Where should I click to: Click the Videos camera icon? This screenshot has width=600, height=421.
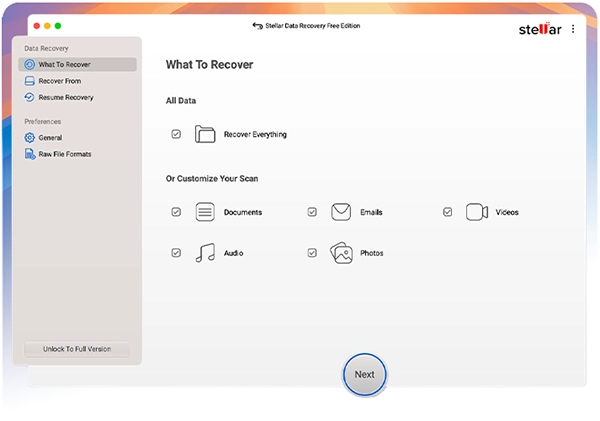click(x=477, y=212)
